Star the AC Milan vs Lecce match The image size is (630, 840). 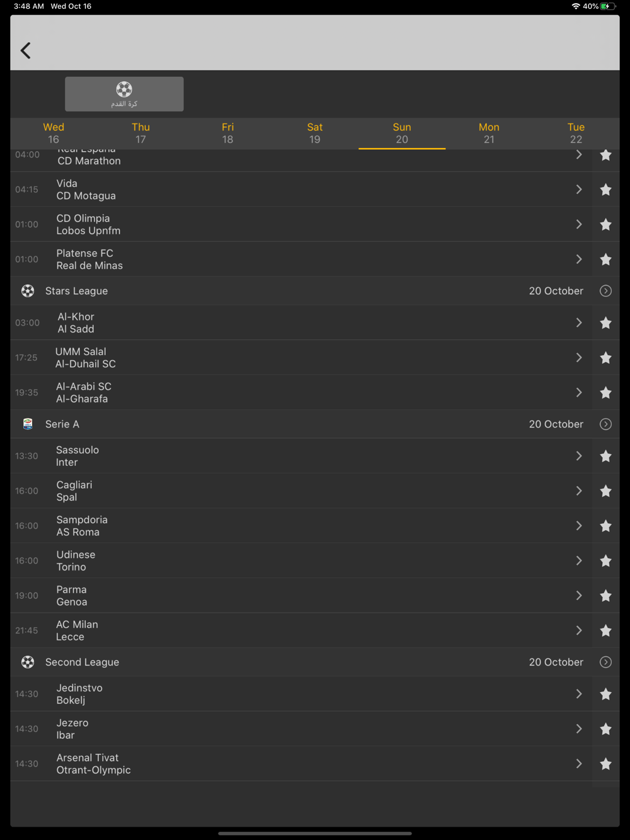[x=605, y=630]
